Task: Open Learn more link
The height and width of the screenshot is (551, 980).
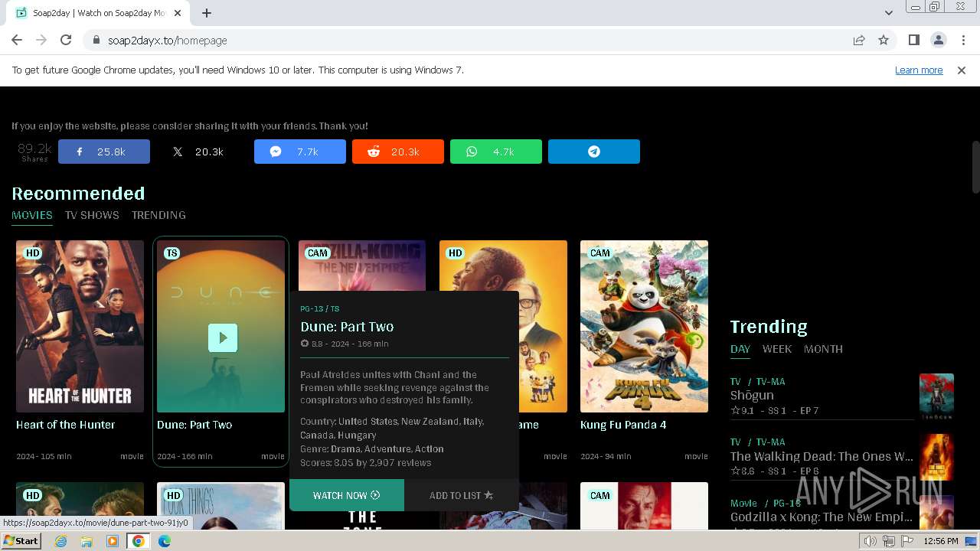Action: tap(919, 70)
